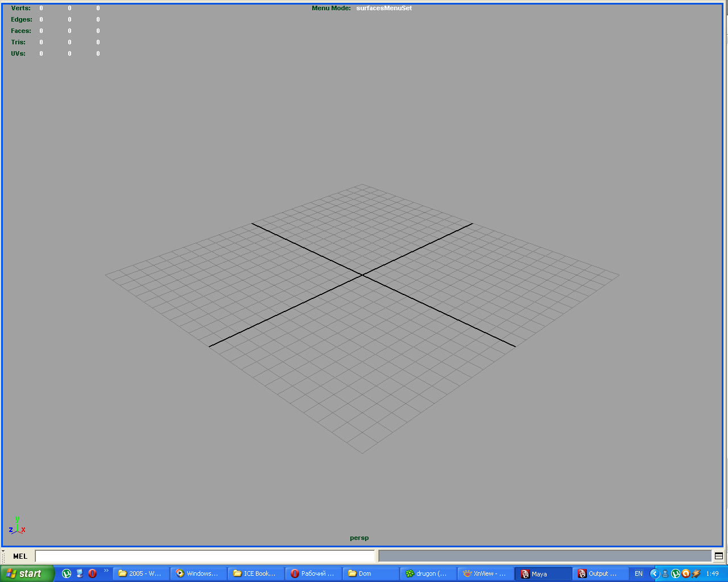The image size is (728, 582).
Task: Activate the Maya taskbar button
Action: [x=543, y=573]
